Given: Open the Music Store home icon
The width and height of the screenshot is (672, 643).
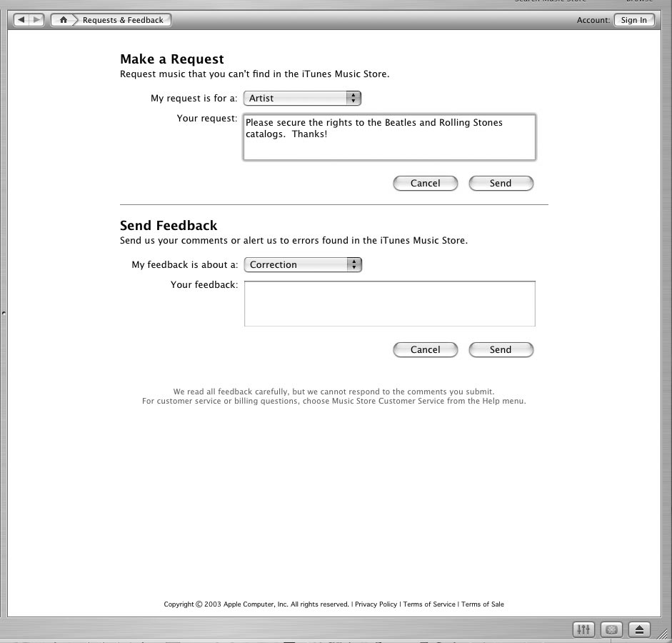Looking at the screenshot, I should [64, 20].
